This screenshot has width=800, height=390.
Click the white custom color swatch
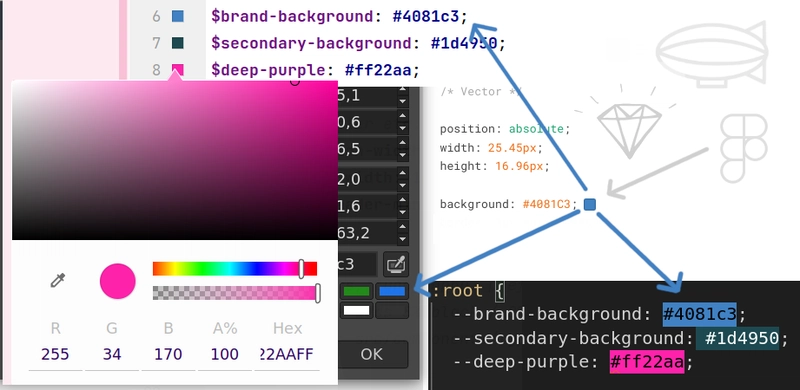point(356,310)
